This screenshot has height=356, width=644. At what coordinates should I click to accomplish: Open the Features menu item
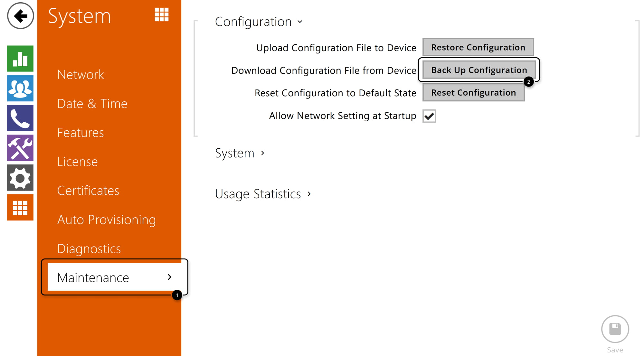(x=80, y=133)
